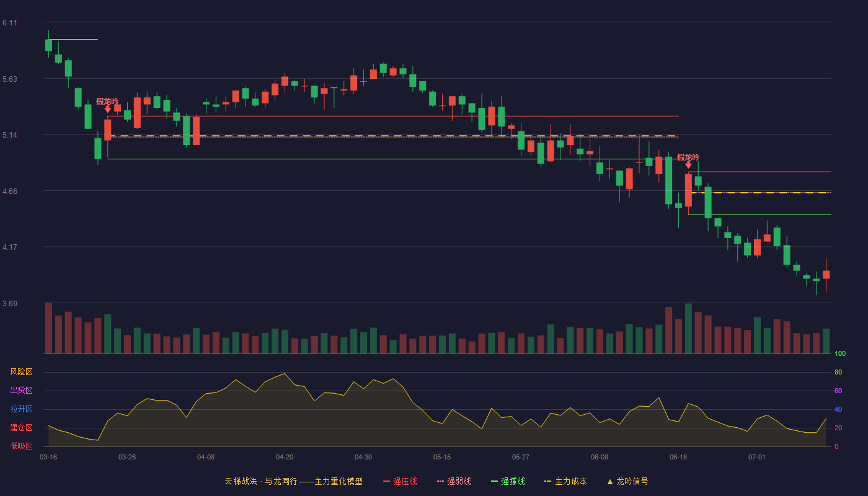Click the second 假龙吟 arrow near 06-18

(x=688, y=165)
